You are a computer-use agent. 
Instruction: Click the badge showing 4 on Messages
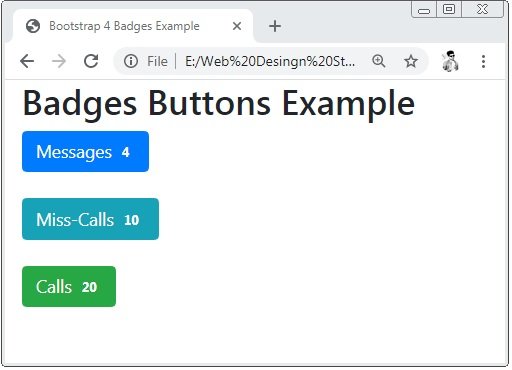(125, 152)
